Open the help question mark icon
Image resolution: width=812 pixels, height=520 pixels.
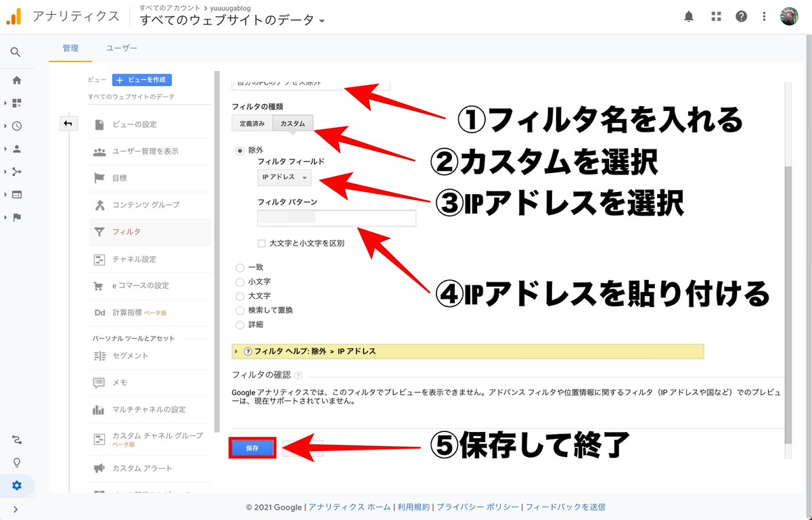pos(742,16)
